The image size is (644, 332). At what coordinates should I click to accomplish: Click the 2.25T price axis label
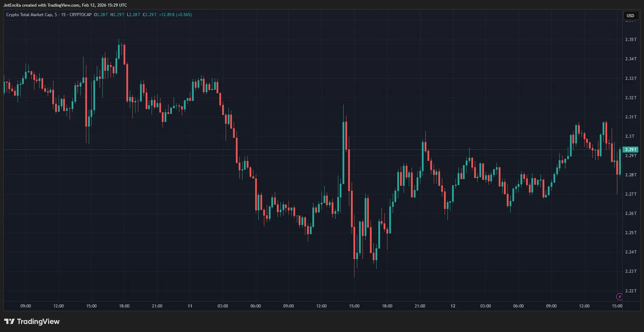tap(631, 233)
